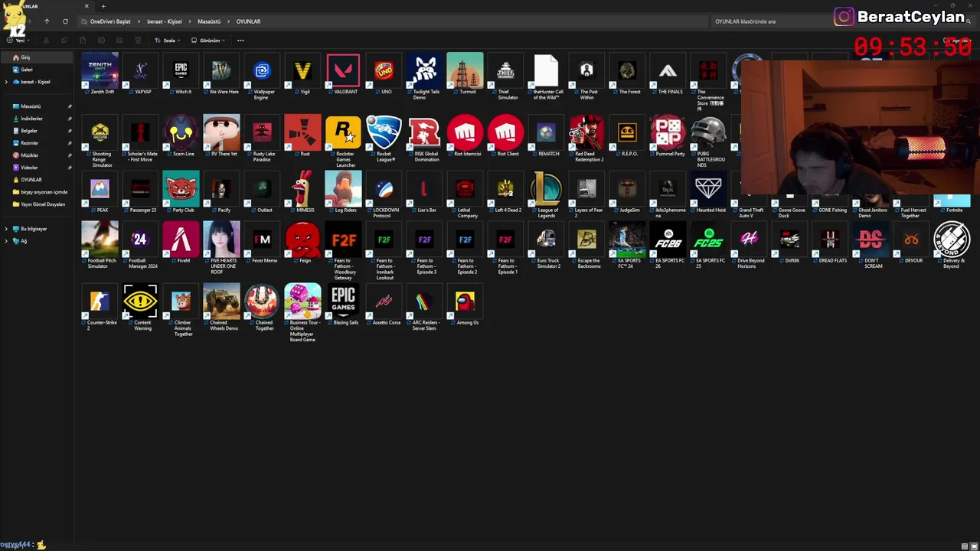Select the Assetto Corsa shortcut
The height and width of the screenshot is (551, 980).
384,305
